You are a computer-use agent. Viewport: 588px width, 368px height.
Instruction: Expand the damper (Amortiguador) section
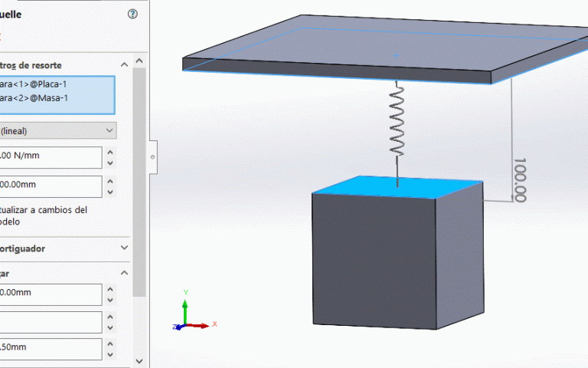point(125,248)
